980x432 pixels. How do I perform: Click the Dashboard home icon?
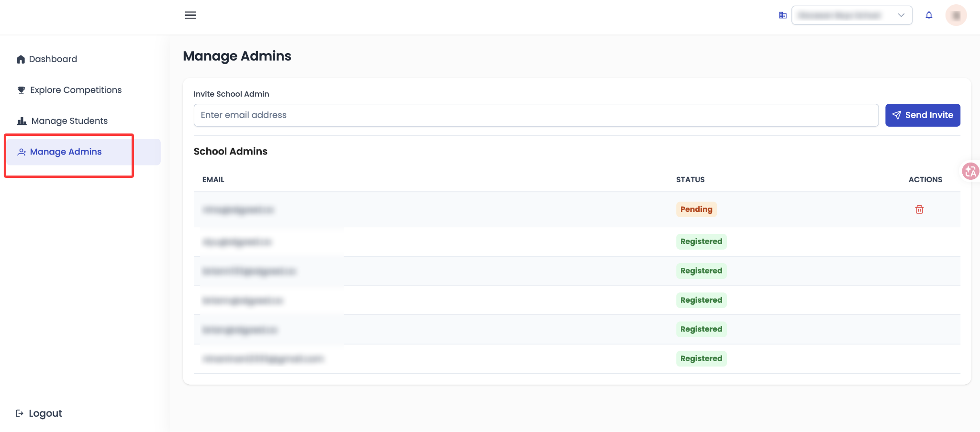(21, 59)
